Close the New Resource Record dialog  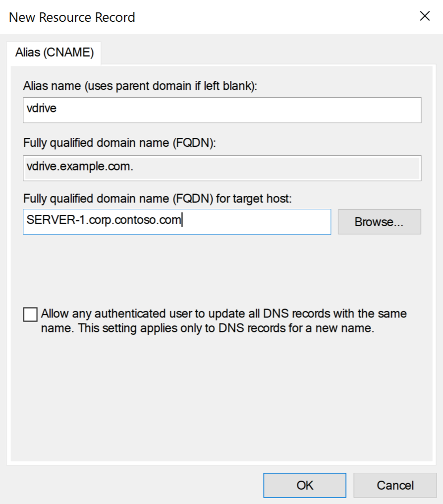coord(425,16)
